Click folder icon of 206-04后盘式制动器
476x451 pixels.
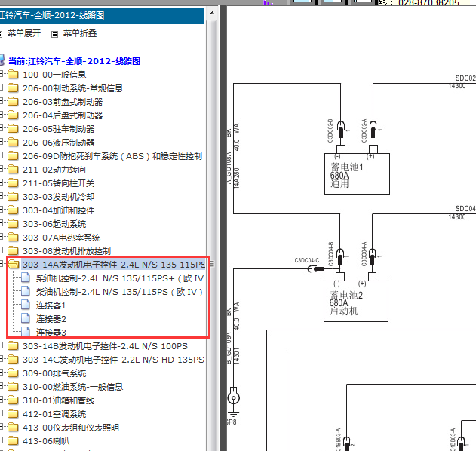[13, 115]
